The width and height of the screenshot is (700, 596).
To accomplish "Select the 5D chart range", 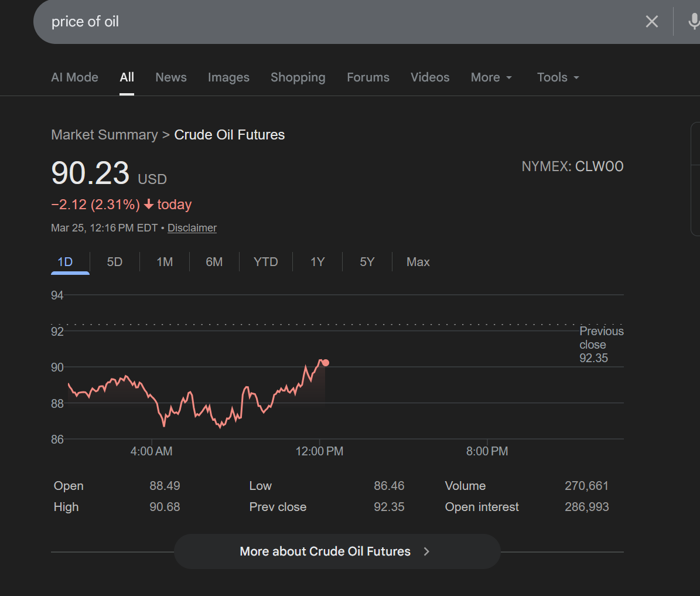I will [115, 262].
